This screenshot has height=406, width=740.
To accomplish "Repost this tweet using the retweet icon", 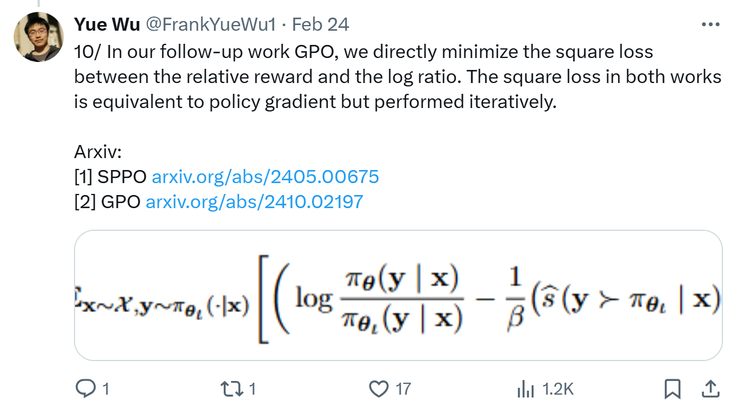I will pos(229,387).
